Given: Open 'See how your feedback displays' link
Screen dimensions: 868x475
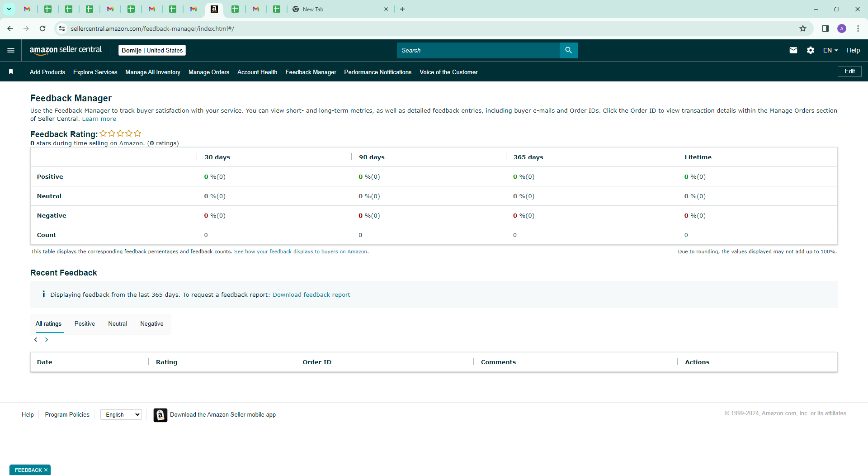Looking at the screenshot, I should 301,252.
